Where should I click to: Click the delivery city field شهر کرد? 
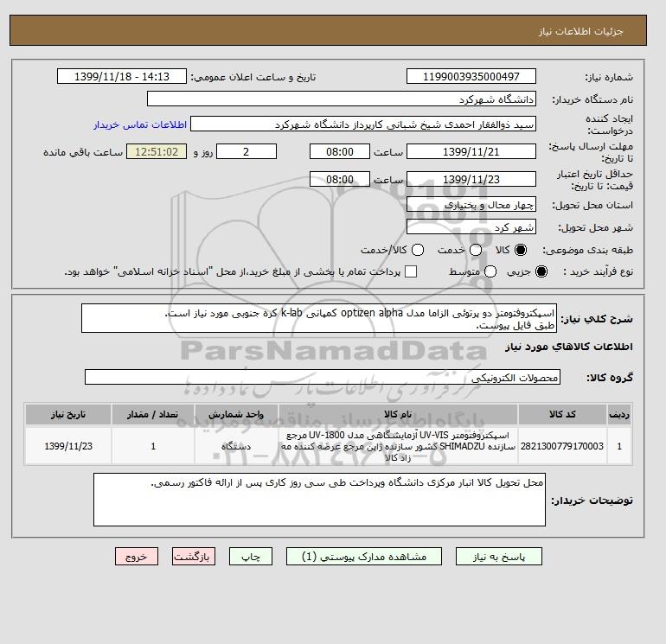coord(471,227)
